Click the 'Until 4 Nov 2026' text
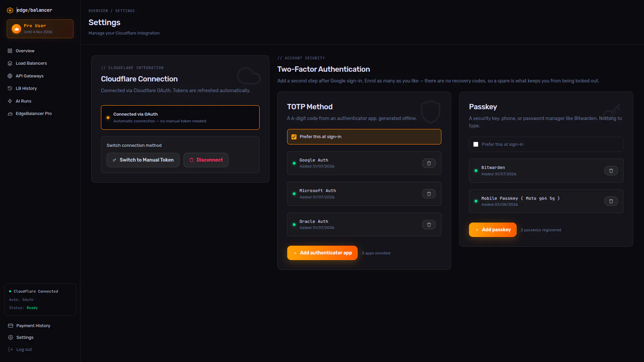Viewport: 644px width, 362px height. point(38,32)
